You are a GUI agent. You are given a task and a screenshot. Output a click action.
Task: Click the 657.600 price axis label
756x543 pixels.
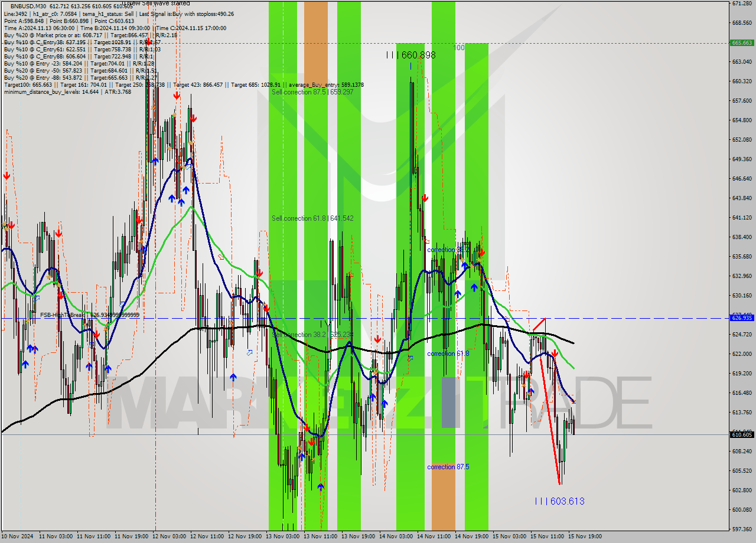pyautogui.click(x=742, y=100)
